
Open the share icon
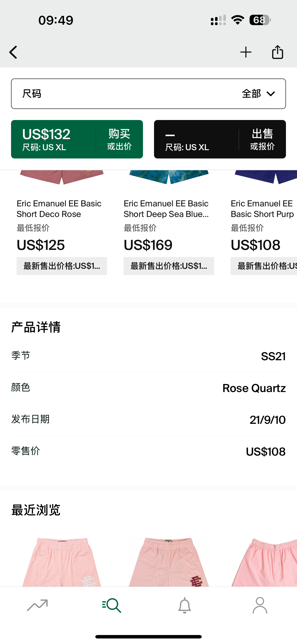(x=277, y=52)
